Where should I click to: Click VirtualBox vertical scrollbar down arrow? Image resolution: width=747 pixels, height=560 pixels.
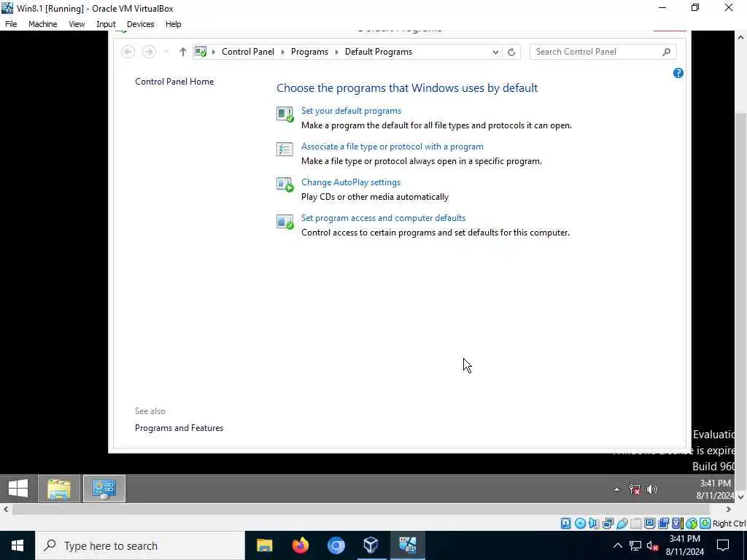tap(741, 497)
